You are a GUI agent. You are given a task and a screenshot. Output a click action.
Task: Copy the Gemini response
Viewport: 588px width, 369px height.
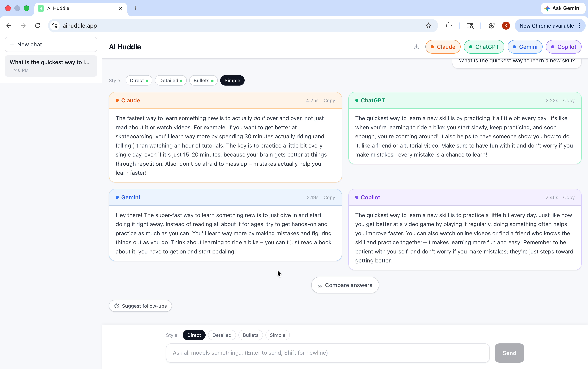329,197
